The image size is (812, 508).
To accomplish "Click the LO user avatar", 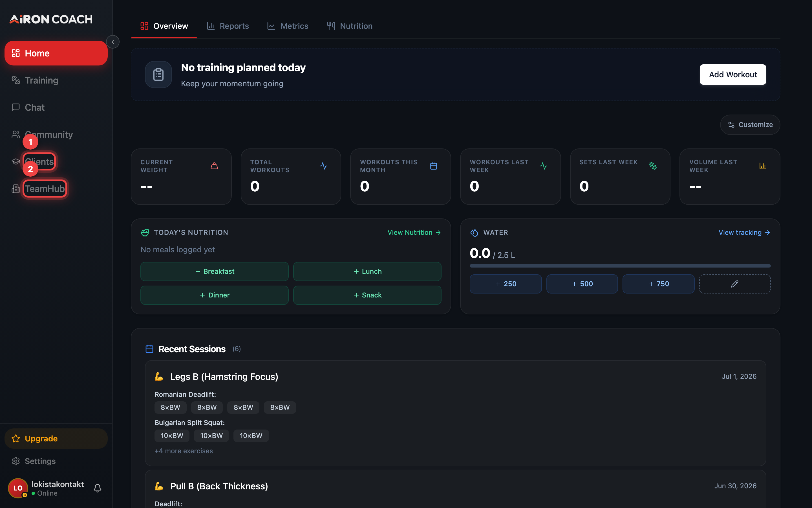I will pos(18,488).
